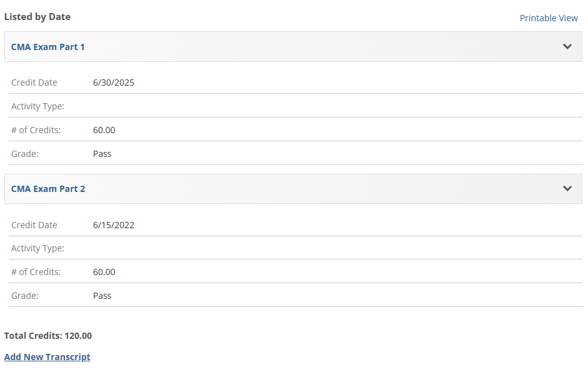Click the Credit Date label under Part 2
588x387 pixels.
(x=34, y=225)
